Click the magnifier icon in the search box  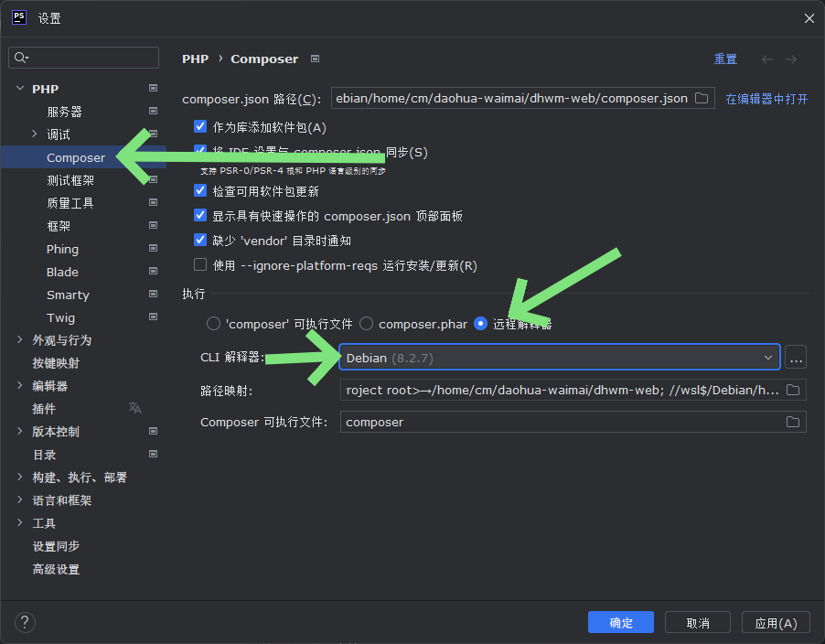21,58
